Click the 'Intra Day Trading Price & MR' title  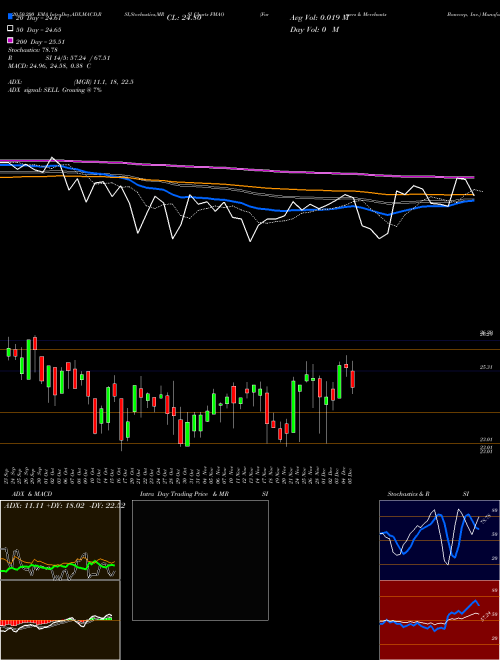[184, 494]
